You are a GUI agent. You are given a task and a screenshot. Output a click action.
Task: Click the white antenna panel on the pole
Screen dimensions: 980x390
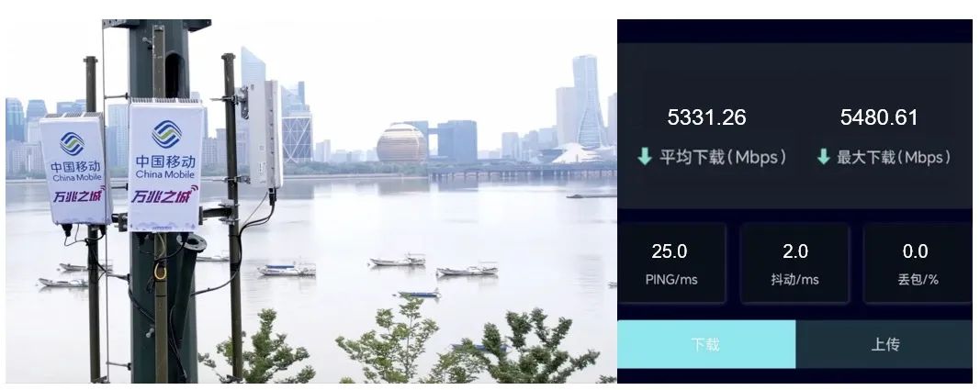pos(265,134)
